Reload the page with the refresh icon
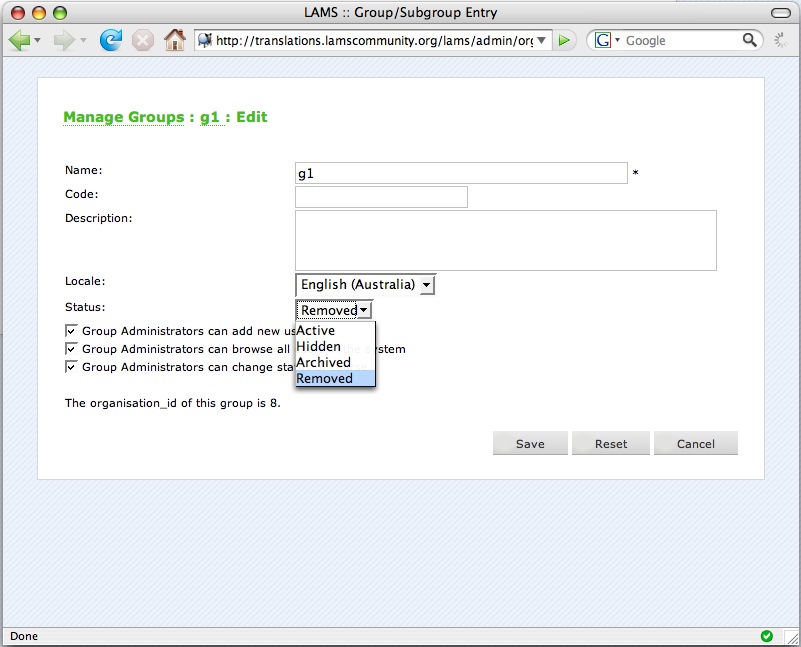The height and width of the screenshot is (647, 801). pyautogui.click(x=110, y=40)
